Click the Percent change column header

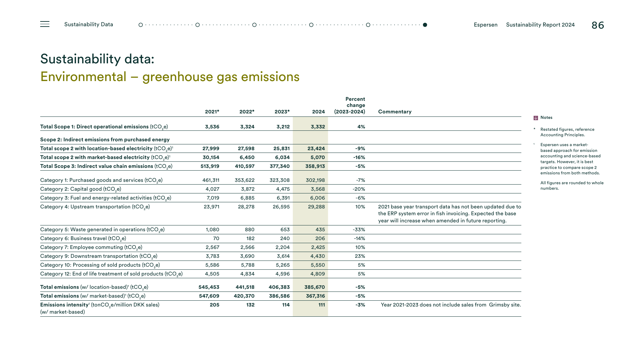(x=350, y=105)
